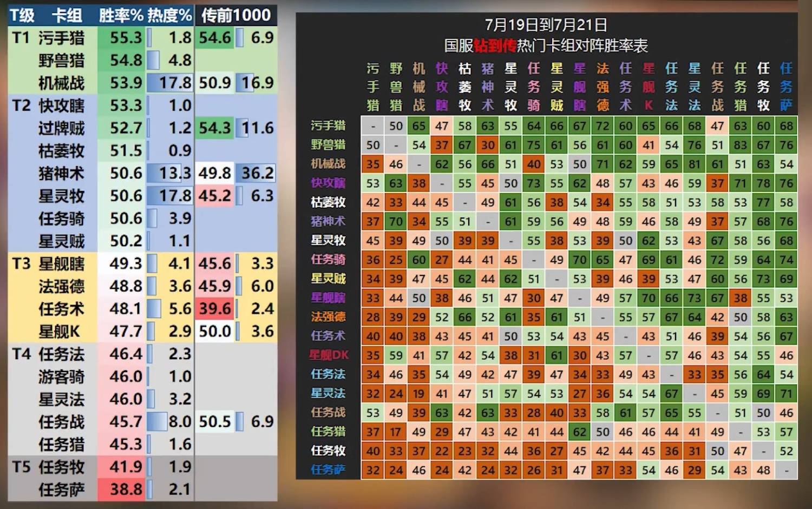
Task: Click deck name 野兽猎 in tier list
Action: (62, 60)
